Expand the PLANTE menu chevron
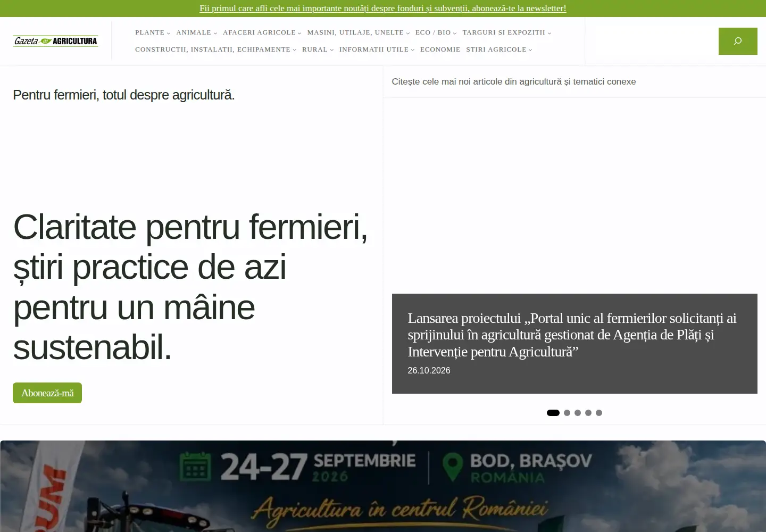Screen dimensions: 766x532 pos(169,33)
